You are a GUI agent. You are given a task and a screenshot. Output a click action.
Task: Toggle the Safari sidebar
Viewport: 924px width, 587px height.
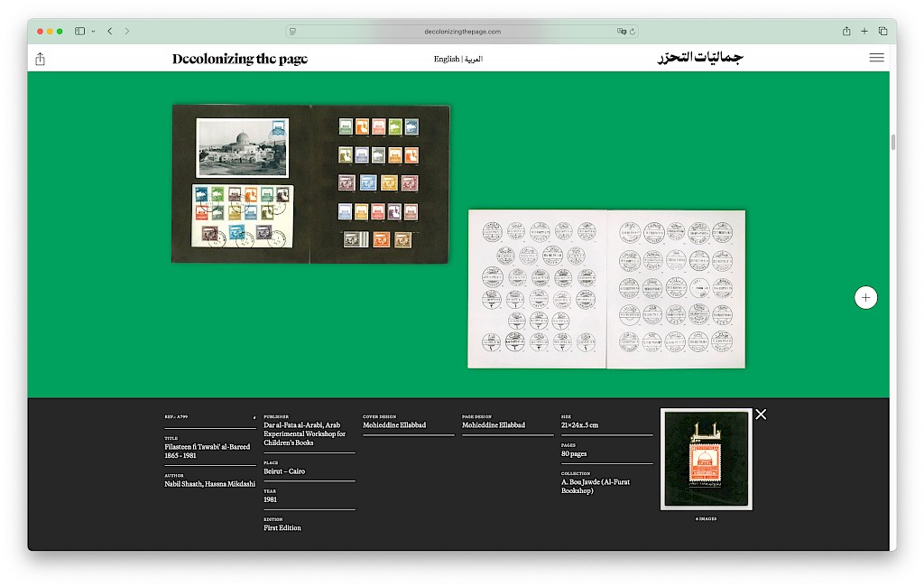[79, 31]
